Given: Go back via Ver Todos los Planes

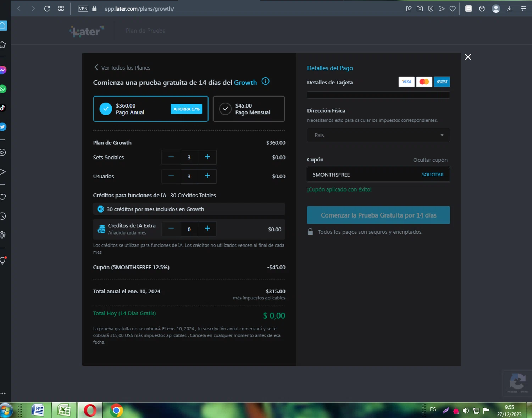Looking at the screenshot, I should click(122, 67).
